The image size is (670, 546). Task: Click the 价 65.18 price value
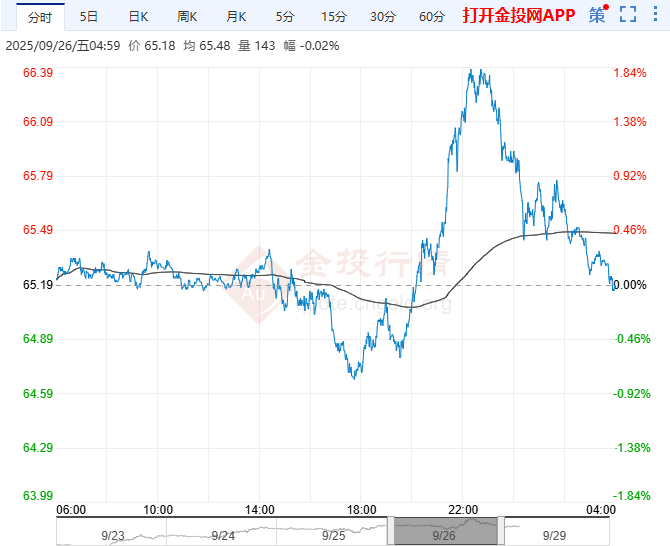152,46
